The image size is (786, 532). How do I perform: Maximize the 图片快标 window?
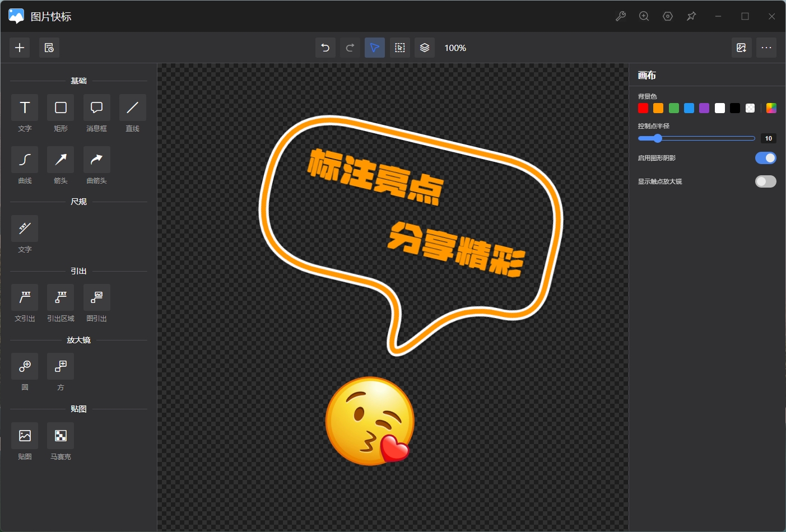pos(745,16)
